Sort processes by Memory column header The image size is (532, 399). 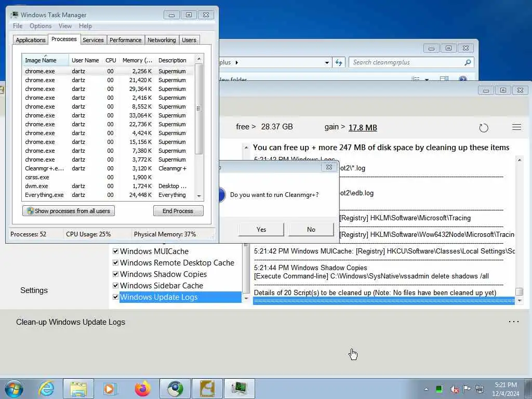point(137,60)
